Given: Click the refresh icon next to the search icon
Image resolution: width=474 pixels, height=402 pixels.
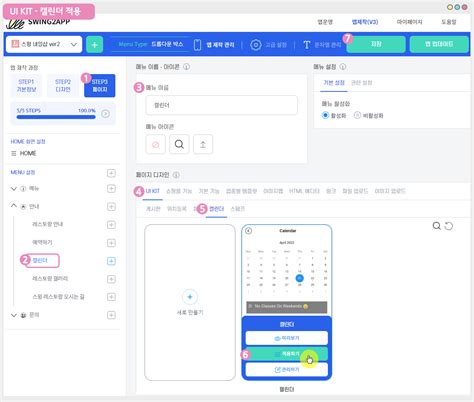Looking at the screenshot, I should coord(449,226).
